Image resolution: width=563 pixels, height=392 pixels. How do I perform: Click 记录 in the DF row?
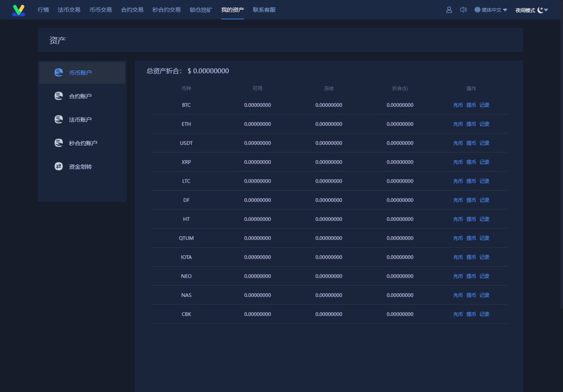pos(484,200)
